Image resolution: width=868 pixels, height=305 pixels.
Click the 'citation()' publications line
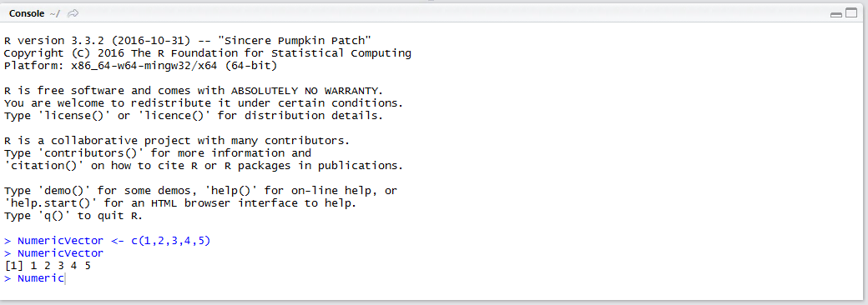point(203,166)
